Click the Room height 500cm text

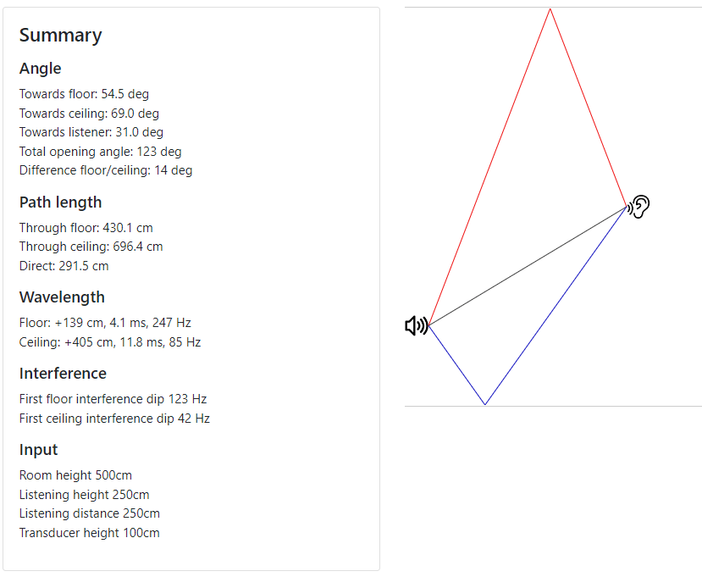75,475
